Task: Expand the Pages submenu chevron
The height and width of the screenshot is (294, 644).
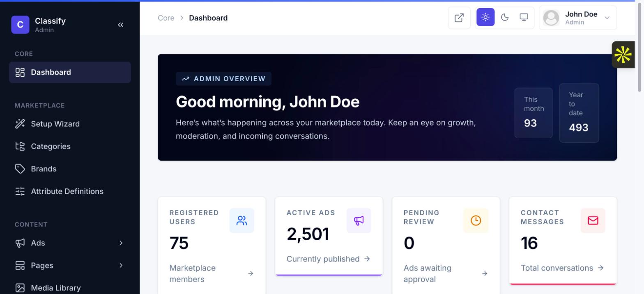Action: pyautogui.click(x=121, y=266)
